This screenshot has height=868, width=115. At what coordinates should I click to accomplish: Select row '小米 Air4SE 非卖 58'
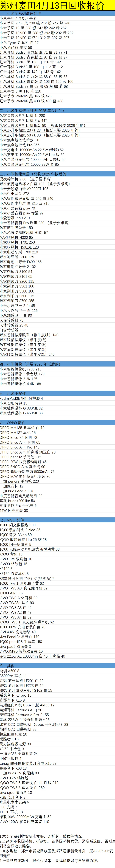coord(16,48)
